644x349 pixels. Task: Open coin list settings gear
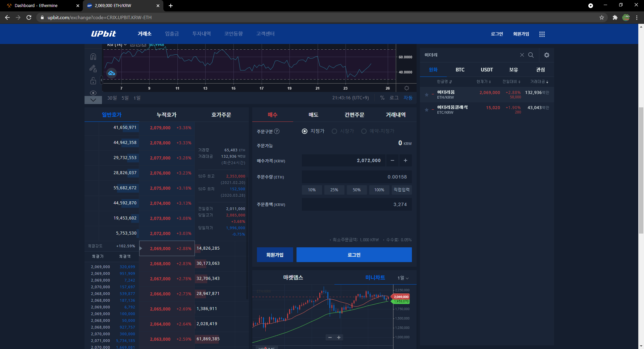click(547, 55)
